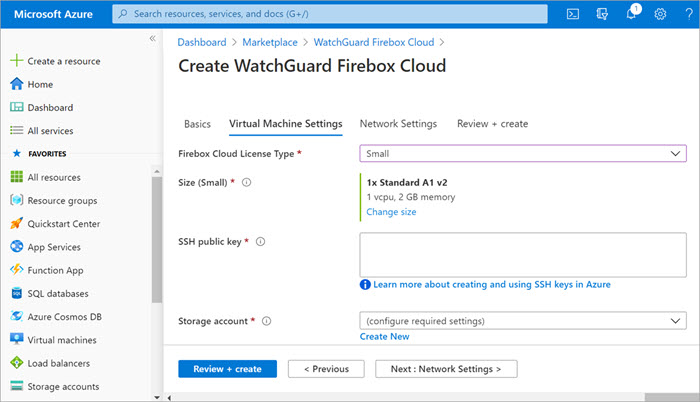Open Cloud Shell icon in top bar
This screenshot has width=700, height=402.
pyautogui.click(x=573, y=14)
